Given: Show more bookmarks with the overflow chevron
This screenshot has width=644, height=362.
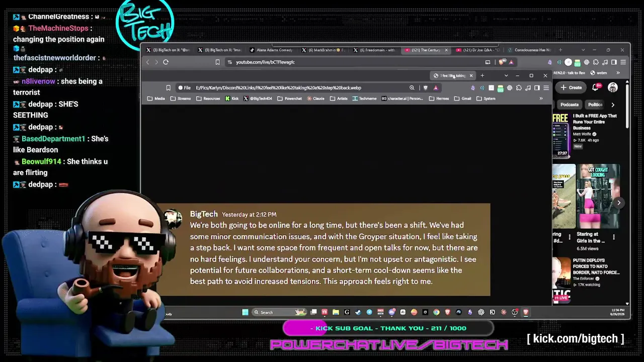Looking at the screenshot, I should [x=541, y=99].
